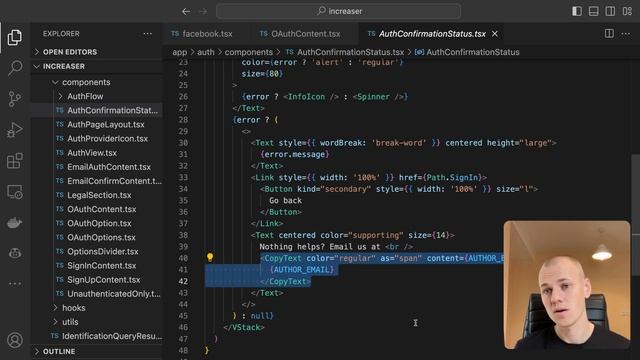Open SignUpContent.tsx in explorer
The width and height of the screenshot is (640, 360).
[97, 280]
